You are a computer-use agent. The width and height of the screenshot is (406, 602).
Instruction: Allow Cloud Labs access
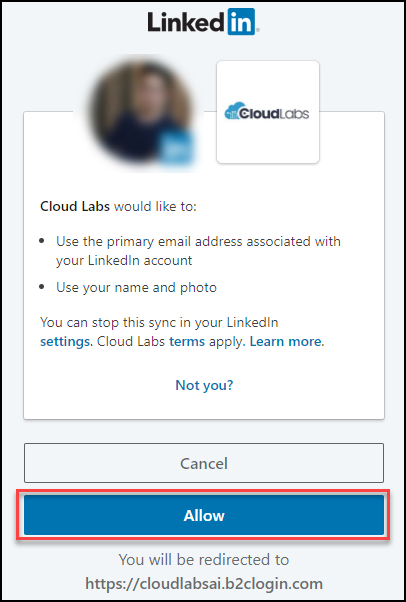coord(204,515)
